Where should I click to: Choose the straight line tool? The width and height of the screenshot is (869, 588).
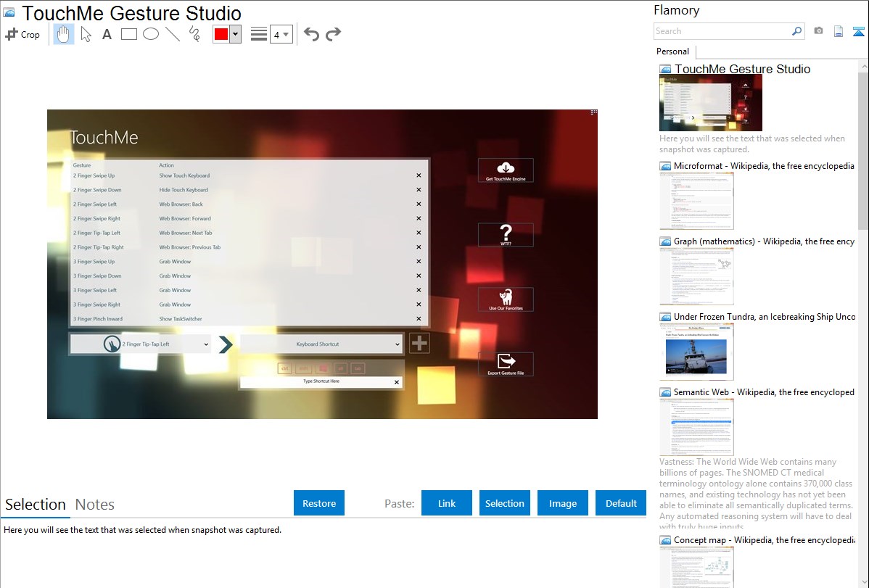[x=173, y=34]
